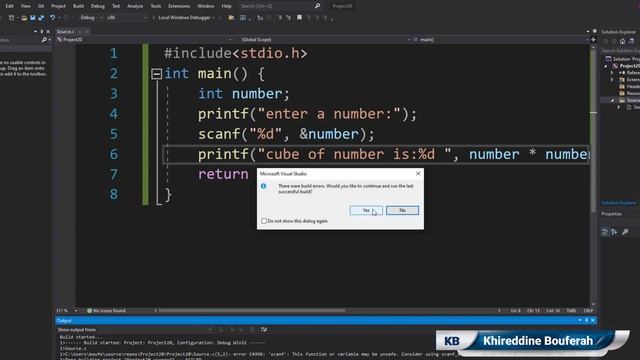Click the Open File toolbar icon

[x=24, y=18]
